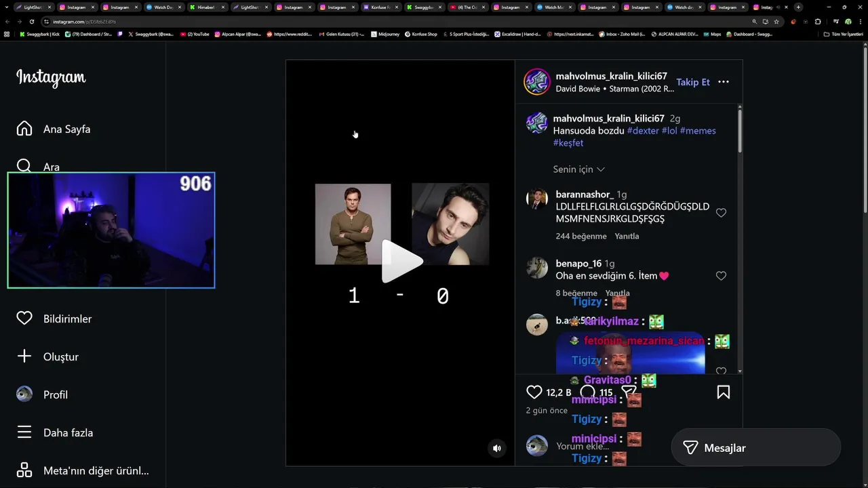Screen dimensions: 868x488
Task: Click the Instagram logo in the sidebar
Action: (x=51, y=78)
